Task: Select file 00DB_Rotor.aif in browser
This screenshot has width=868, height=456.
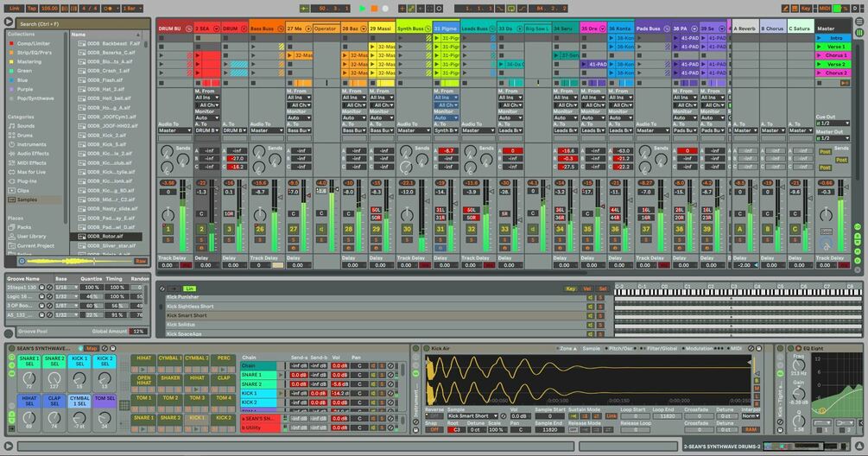Action: 105,237
